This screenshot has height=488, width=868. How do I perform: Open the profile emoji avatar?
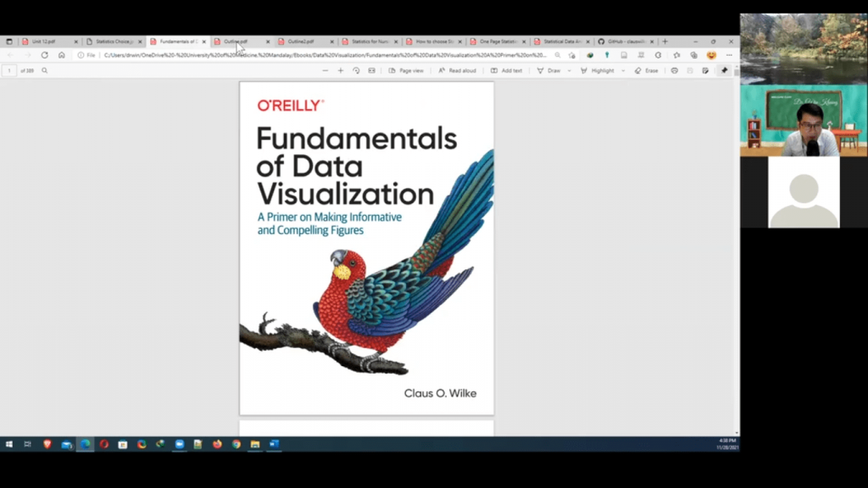coord(711,55)
